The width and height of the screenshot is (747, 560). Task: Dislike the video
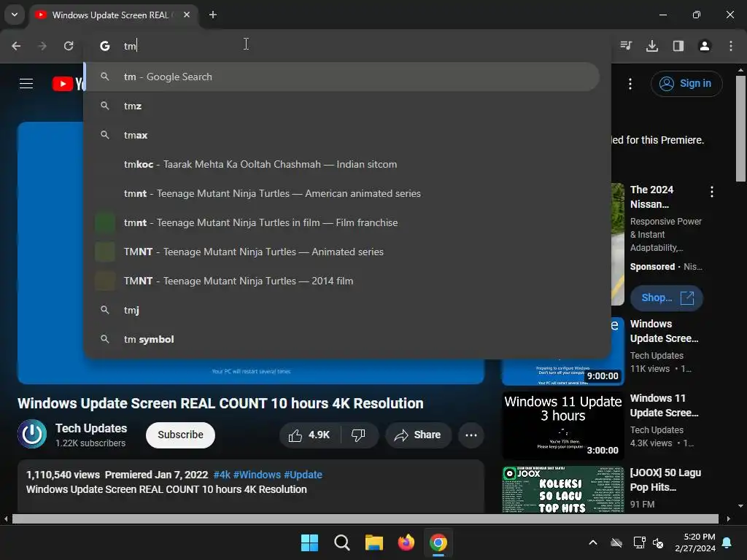358,435
